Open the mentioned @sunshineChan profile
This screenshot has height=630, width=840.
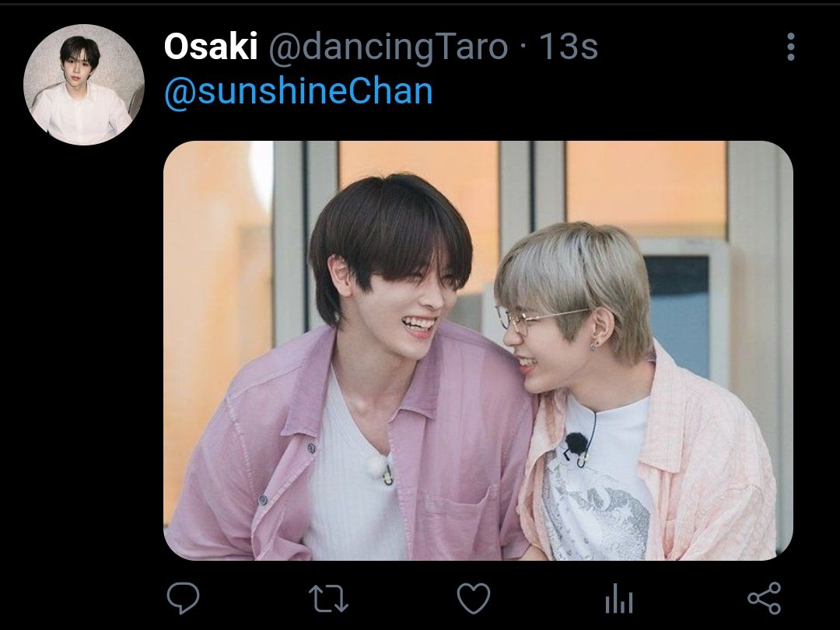(x=299, y=92)
